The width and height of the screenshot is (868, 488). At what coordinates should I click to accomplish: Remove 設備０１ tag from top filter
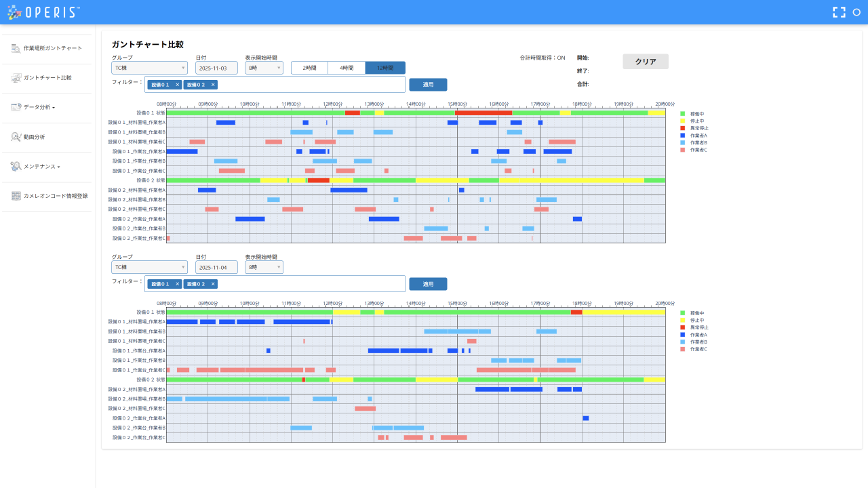pos(177,85)
